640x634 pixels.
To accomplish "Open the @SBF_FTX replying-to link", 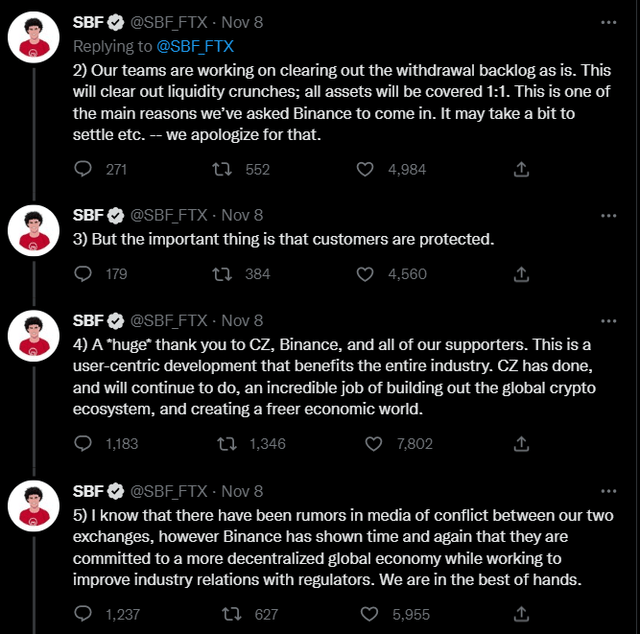I will [195, 47].
